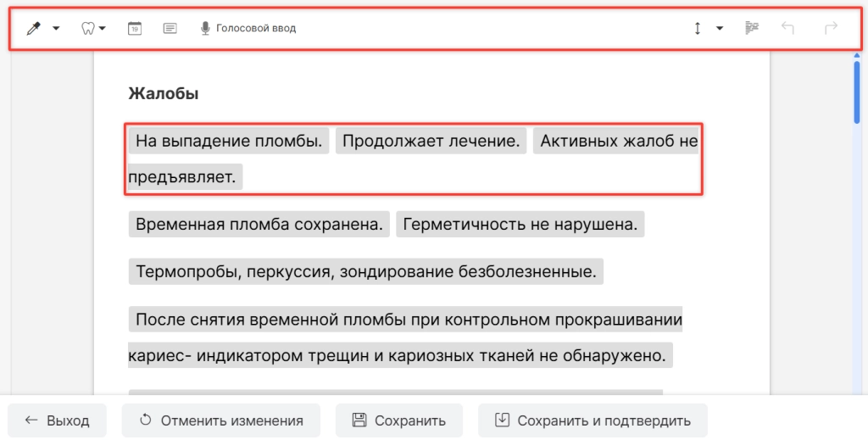Click the line spacing vertical arrow icon
Image resolution: width=868 pixels, height=440 pixels.
698,28
